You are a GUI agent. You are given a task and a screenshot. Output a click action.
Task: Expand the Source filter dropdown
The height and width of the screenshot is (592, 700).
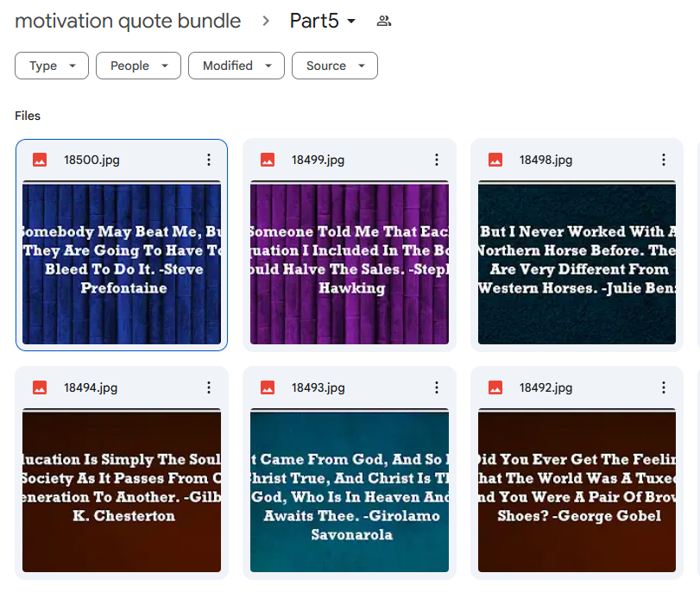click(x=335, y=66)
